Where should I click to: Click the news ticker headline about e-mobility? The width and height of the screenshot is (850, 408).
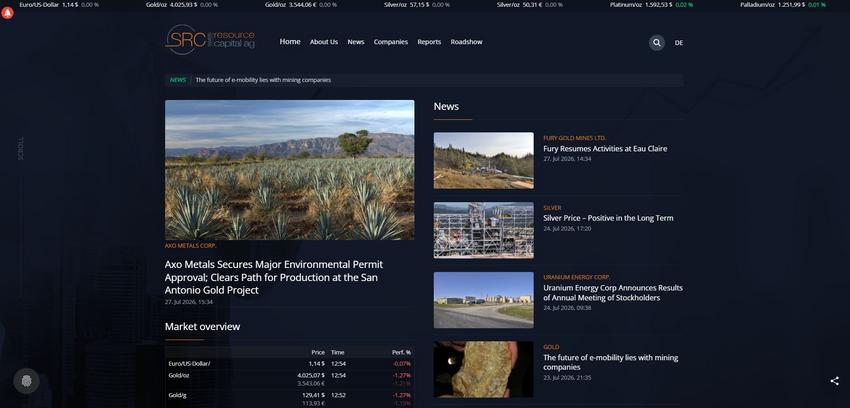click(263, 80)
